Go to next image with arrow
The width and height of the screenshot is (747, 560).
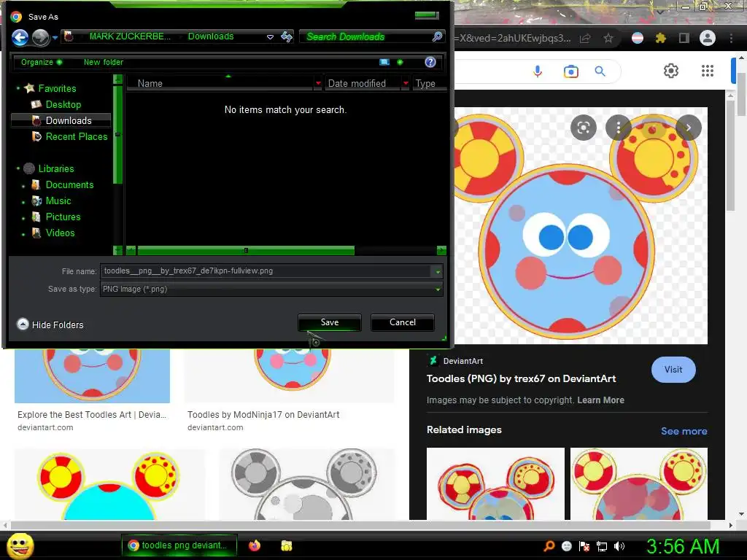point(689,128)
